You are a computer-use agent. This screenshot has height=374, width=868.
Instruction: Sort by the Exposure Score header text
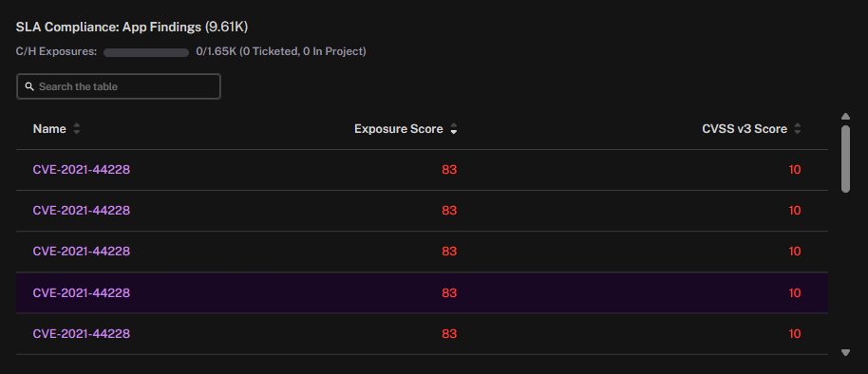399,129
